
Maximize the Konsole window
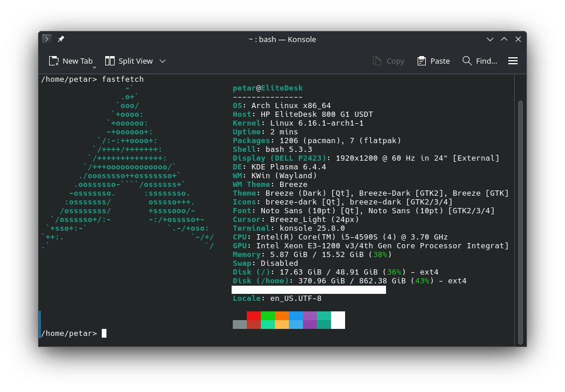pos(504,39)
